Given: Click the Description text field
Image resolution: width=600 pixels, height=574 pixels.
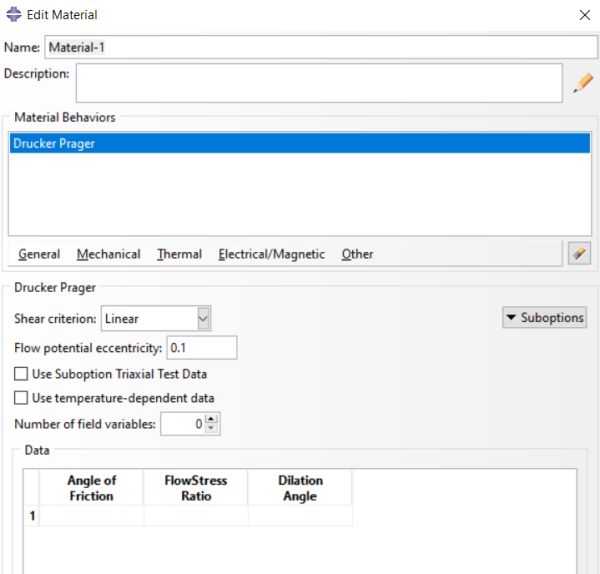Looking at the screenshot, I should click(x=318, y=83).
